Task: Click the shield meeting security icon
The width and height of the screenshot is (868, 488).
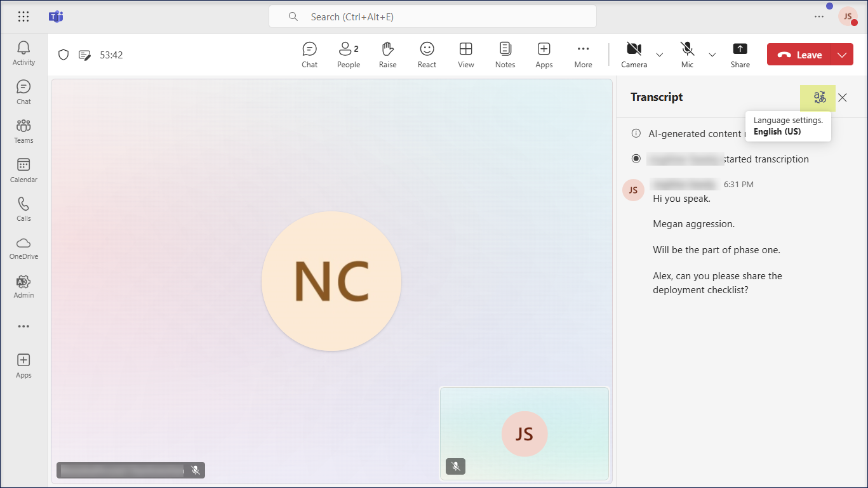Action: tap(63, 55)
